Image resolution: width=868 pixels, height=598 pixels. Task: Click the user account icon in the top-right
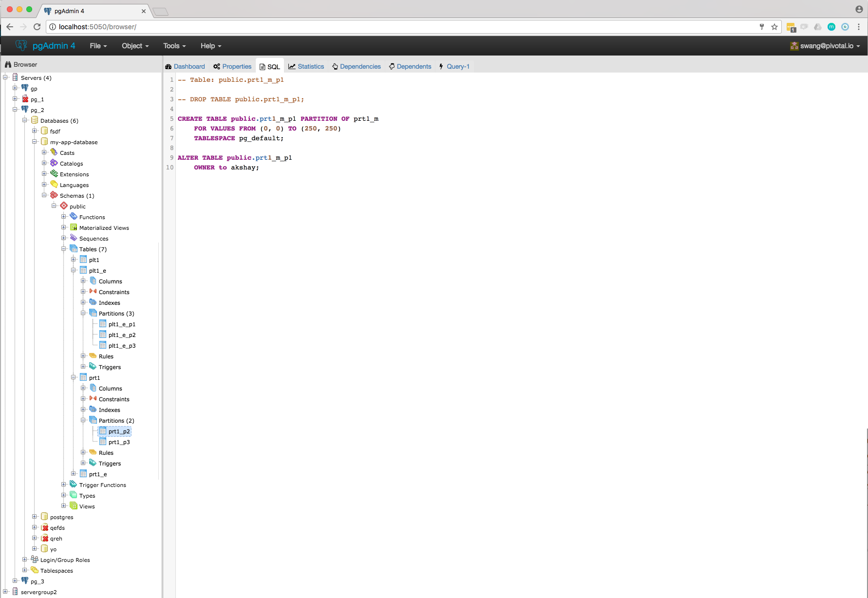coord(858,8)
